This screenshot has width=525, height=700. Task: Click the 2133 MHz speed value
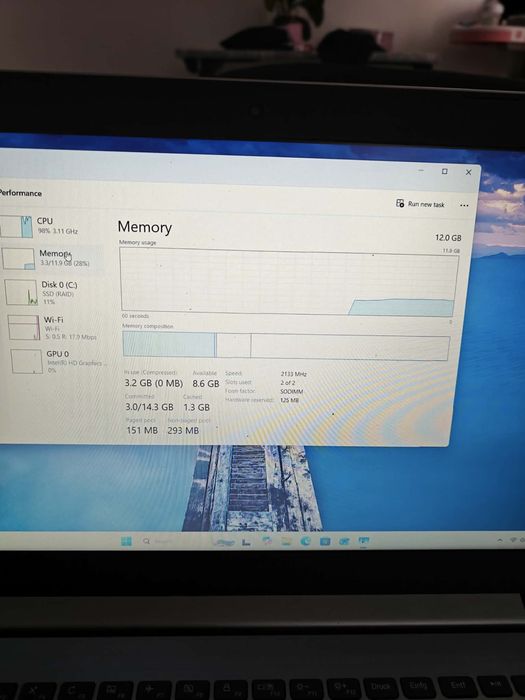coord(293,374)
